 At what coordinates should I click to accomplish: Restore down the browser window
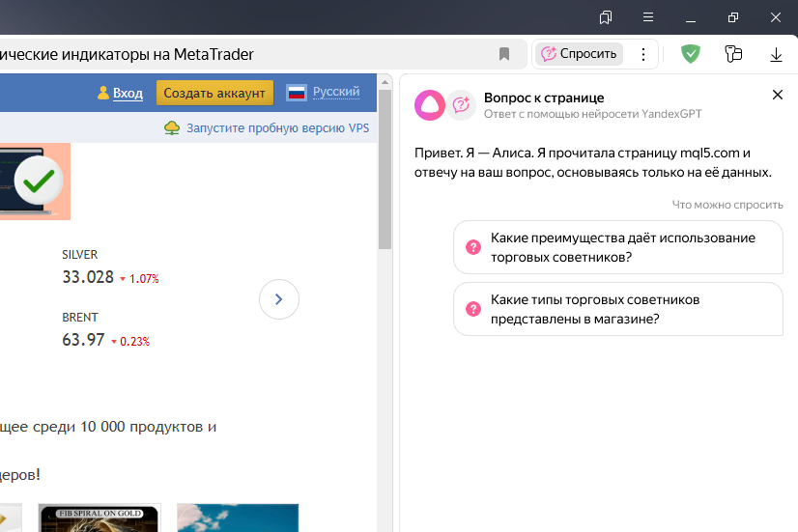point(733,17)
